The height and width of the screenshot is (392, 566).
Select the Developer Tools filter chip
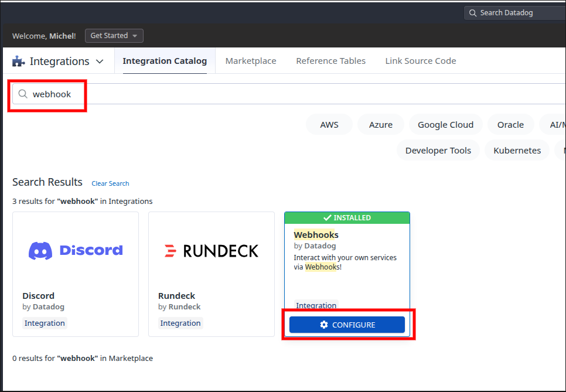click(x=438, y=151)
